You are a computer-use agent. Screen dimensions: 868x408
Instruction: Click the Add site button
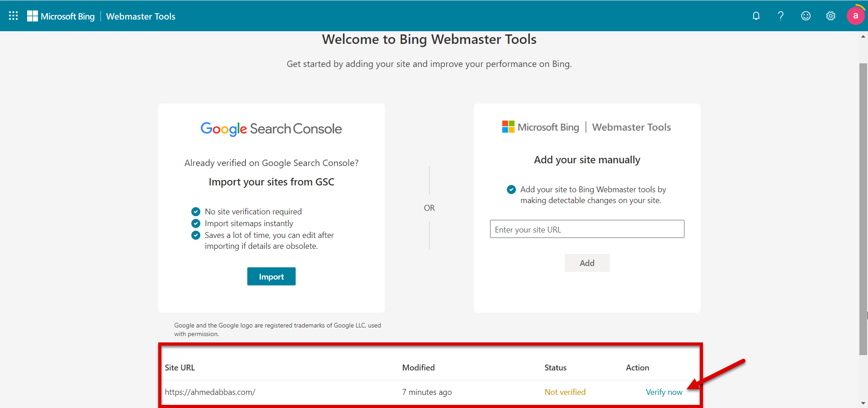click(587, 263)
